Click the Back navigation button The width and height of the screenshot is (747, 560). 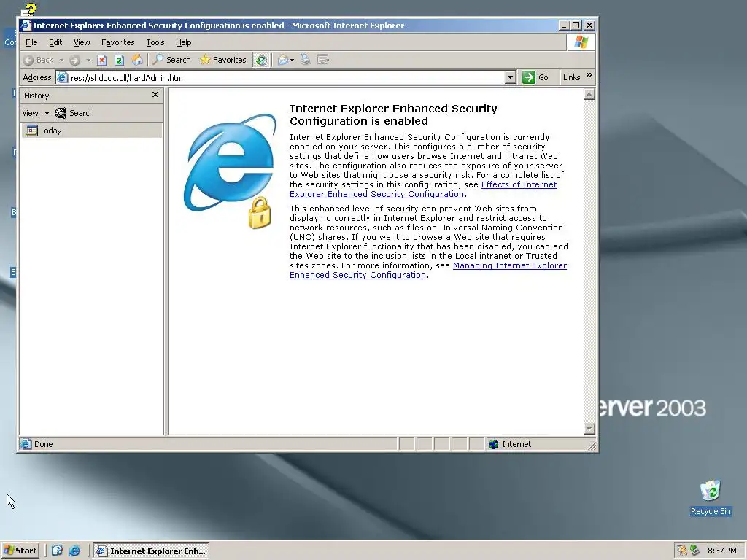click(39, 60)
